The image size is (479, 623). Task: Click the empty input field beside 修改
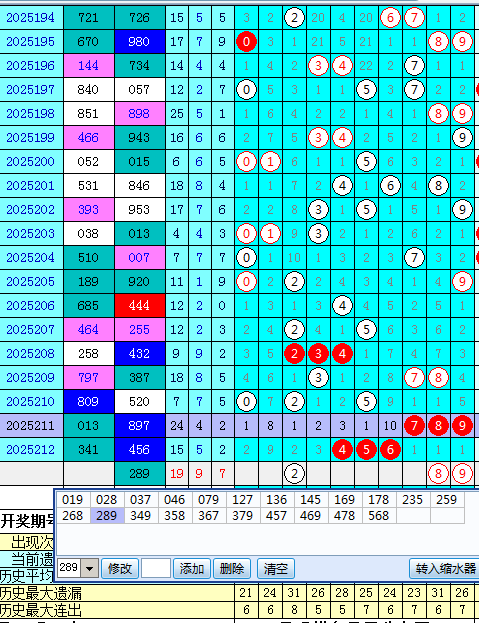click(x=156, y=569)
